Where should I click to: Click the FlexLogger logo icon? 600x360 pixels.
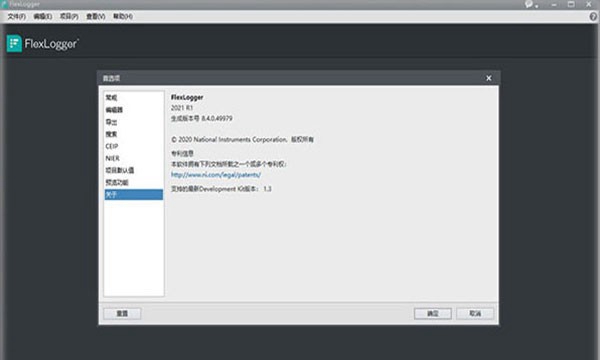[14, 44]
